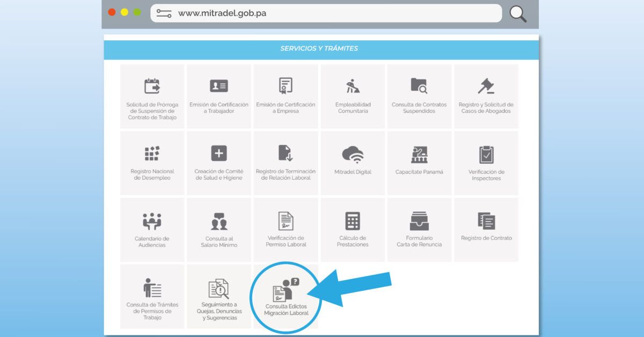This screenshot has width=644, height=337.
Task: Open Verificación de Permiso Laboral
Action: [x=286, y=228]
